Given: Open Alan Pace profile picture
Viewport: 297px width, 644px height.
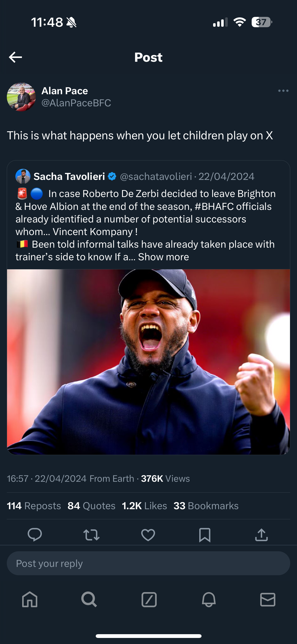Looking at the screenshot, I should coord(21,97).
